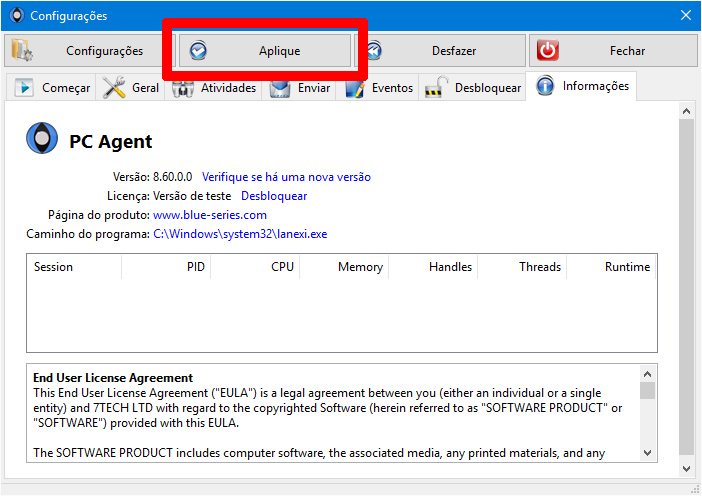The width and height of the screenshot is (702, 496).
Task: Click the EULA box scroll down arrow
Action: [x=647, y=453]
